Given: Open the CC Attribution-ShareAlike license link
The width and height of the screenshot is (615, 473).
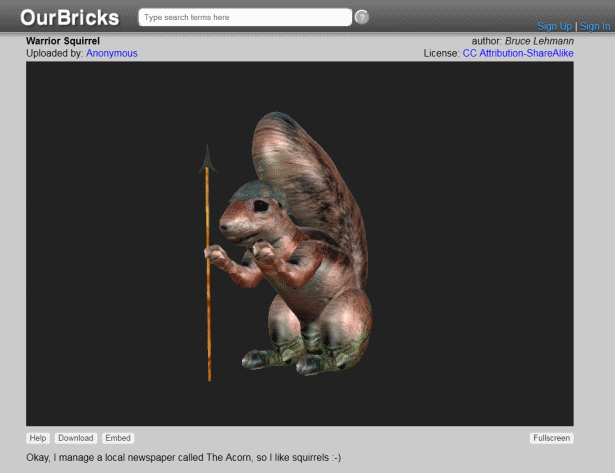Looking at the screenshot, I should (518, 53).
